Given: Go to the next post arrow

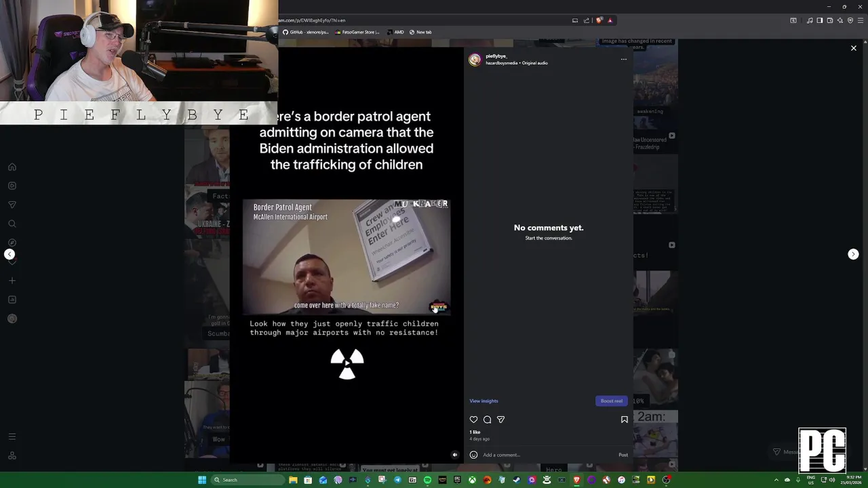Looking at the screenshot, I should 853,254.
